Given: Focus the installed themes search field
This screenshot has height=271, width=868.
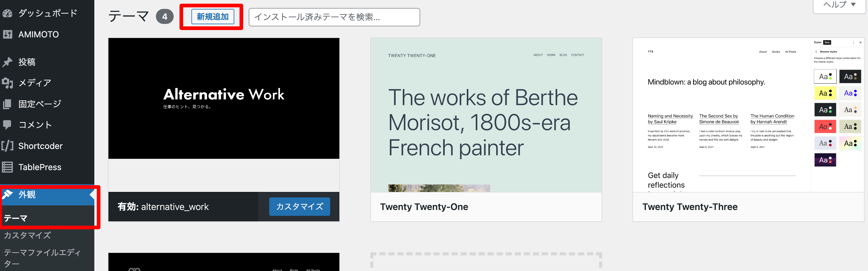Looking at the screenshot, I should coord(334,17).
